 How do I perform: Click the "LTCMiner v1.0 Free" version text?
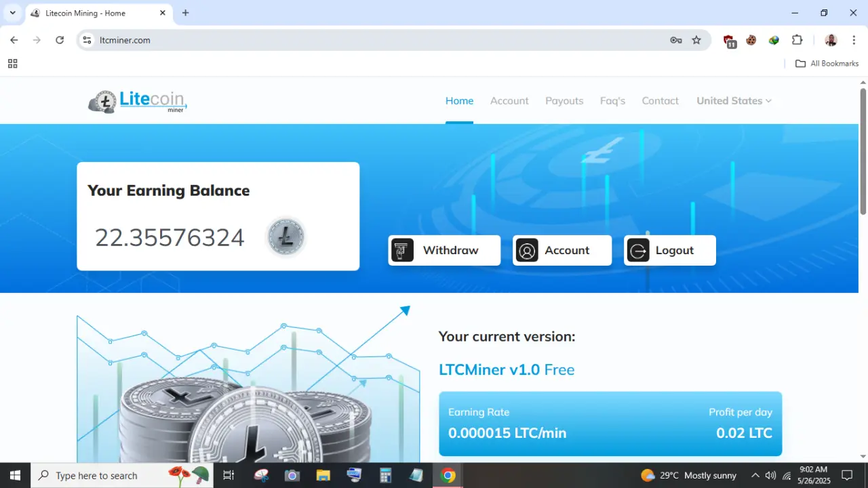click(507, 369)
